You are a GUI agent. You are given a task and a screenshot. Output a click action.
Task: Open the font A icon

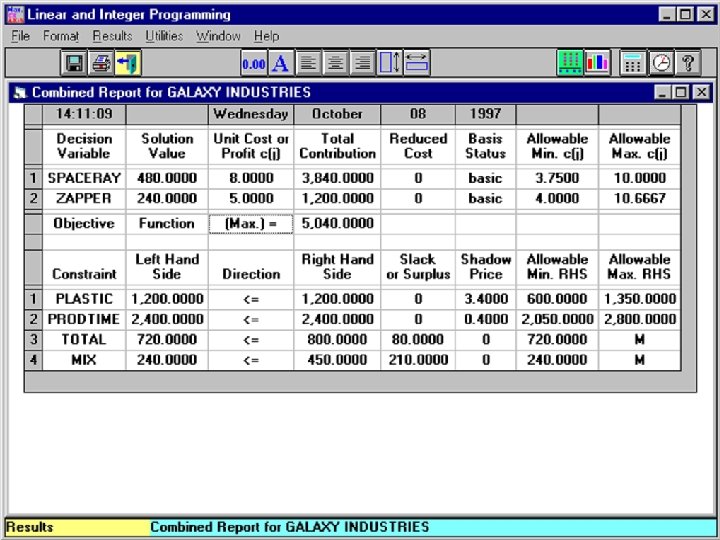281,63
